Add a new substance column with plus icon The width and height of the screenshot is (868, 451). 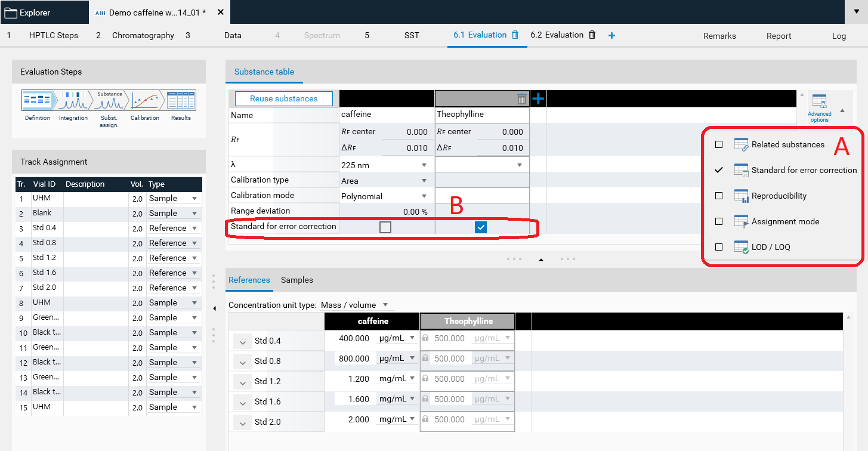pyautogui.click(x=538, y=99)
